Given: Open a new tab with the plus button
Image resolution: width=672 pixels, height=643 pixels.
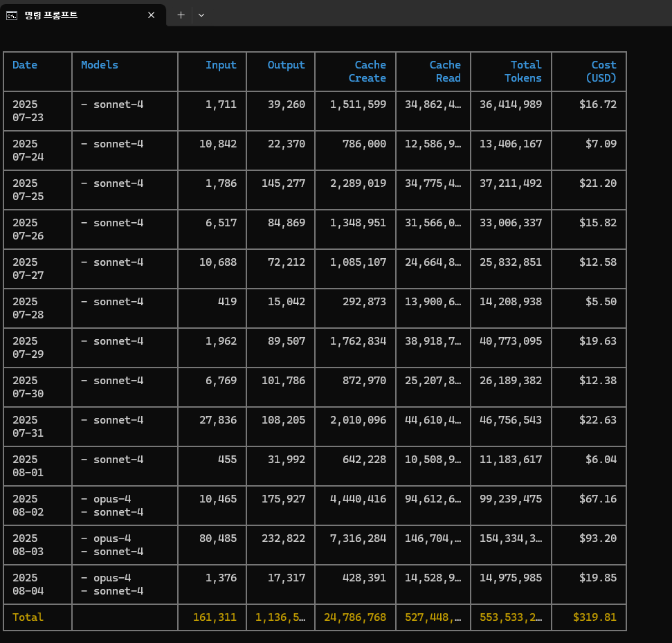Looking at the screenshot, I should coord(181,15).
